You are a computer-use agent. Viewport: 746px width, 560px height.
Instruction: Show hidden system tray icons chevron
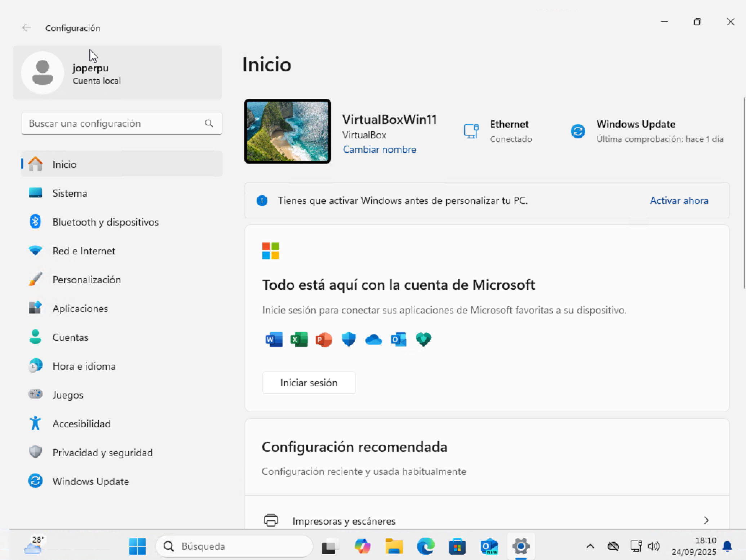click(x=590, y=546)
